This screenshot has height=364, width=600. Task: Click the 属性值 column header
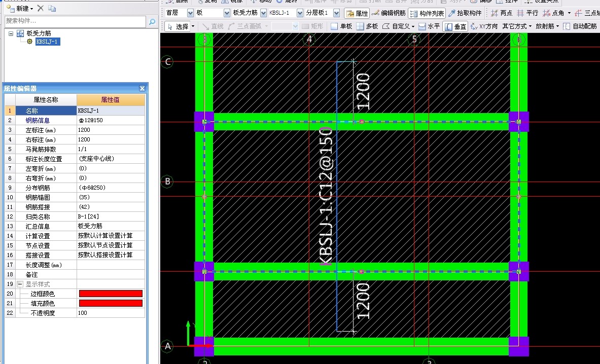[x=111, y=100]
